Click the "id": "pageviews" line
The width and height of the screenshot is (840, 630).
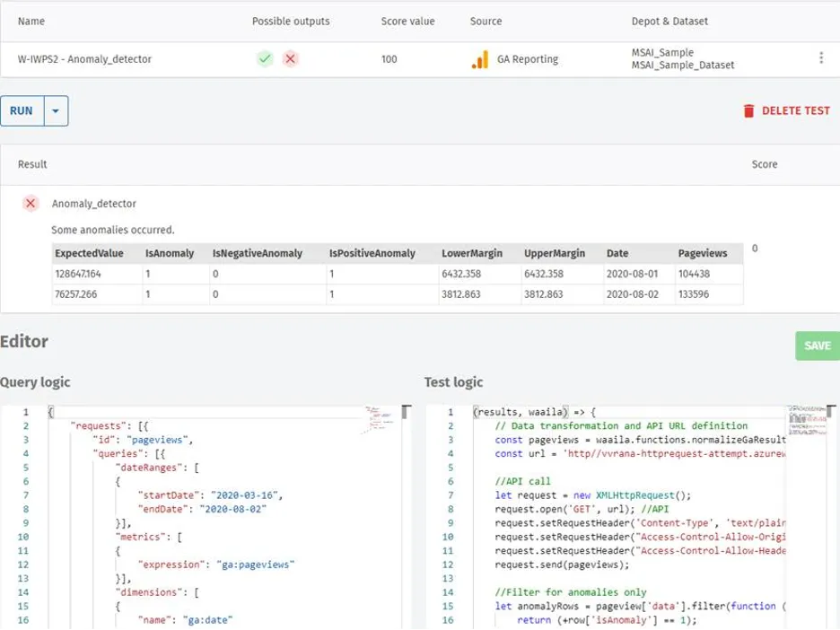[x=143, y=440]
